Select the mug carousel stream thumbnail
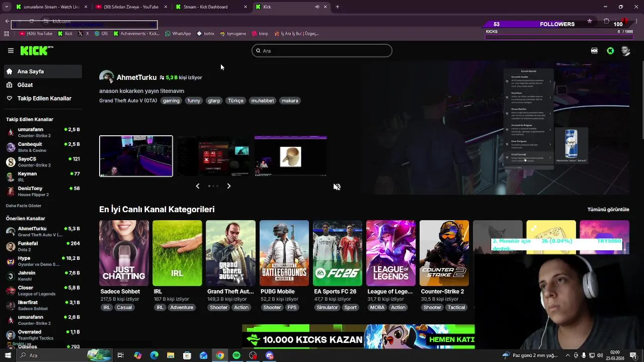 [x=290, y=156]
